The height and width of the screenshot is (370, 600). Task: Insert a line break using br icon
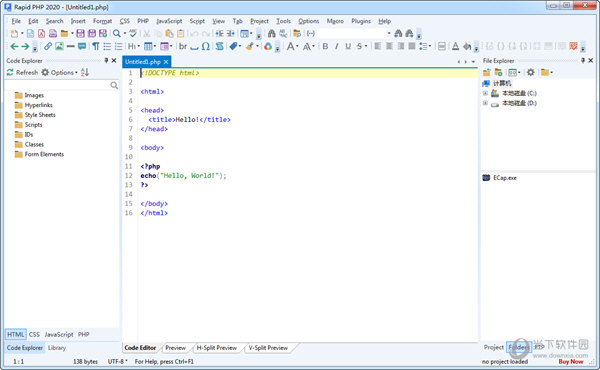coord(183,47)
